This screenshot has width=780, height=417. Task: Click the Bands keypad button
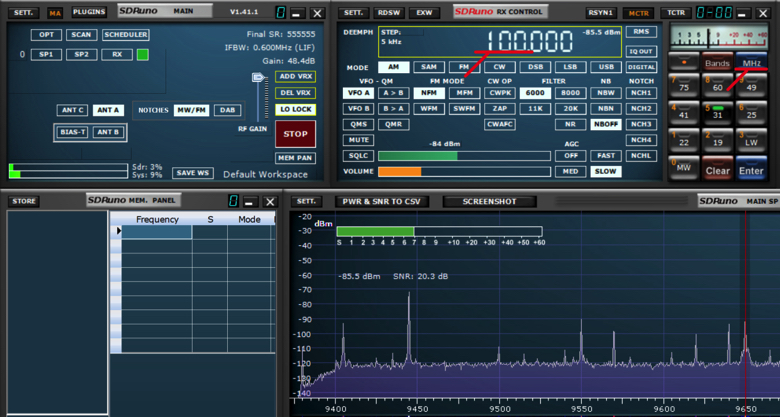pos(717,61)
